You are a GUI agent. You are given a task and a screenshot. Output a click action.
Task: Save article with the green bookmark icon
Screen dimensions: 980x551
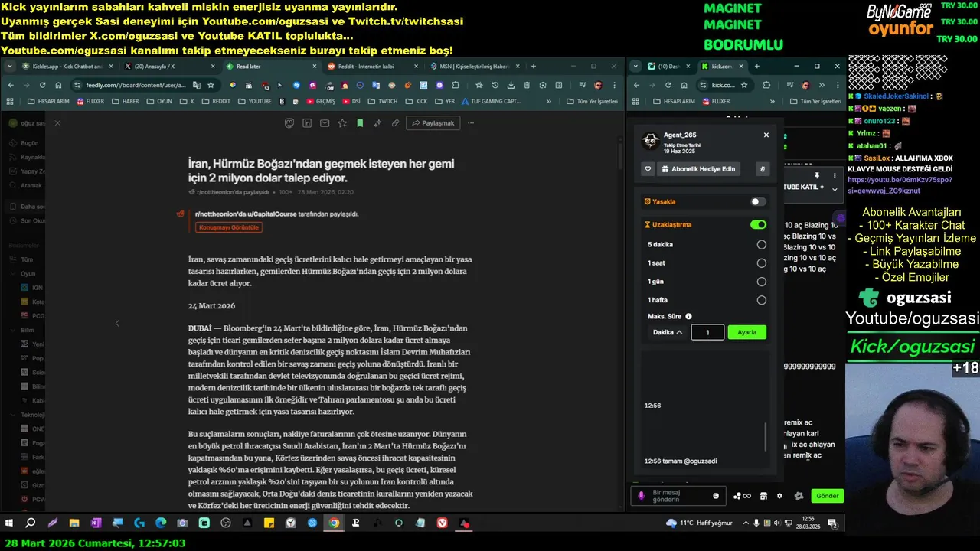pos(360,123)
